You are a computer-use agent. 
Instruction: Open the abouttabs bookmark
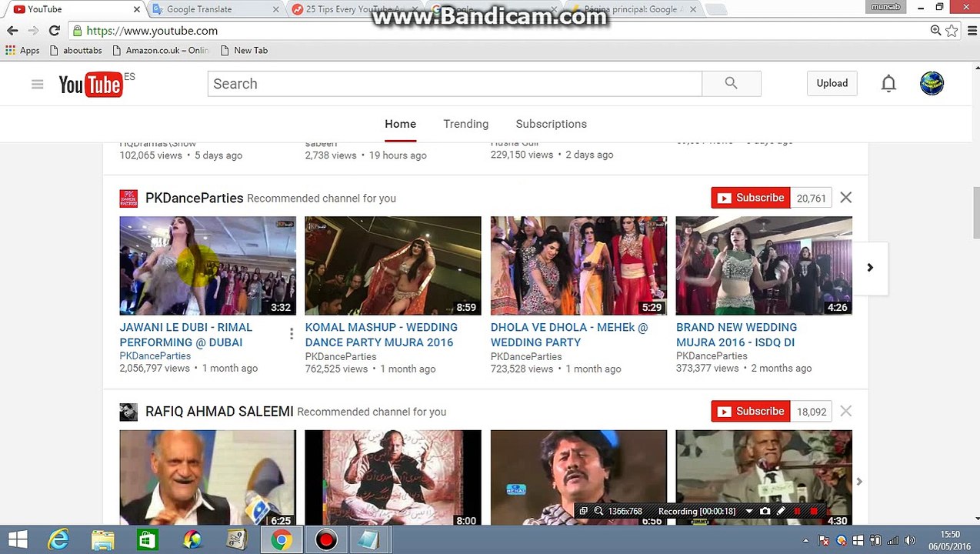[x=75, y=50]
